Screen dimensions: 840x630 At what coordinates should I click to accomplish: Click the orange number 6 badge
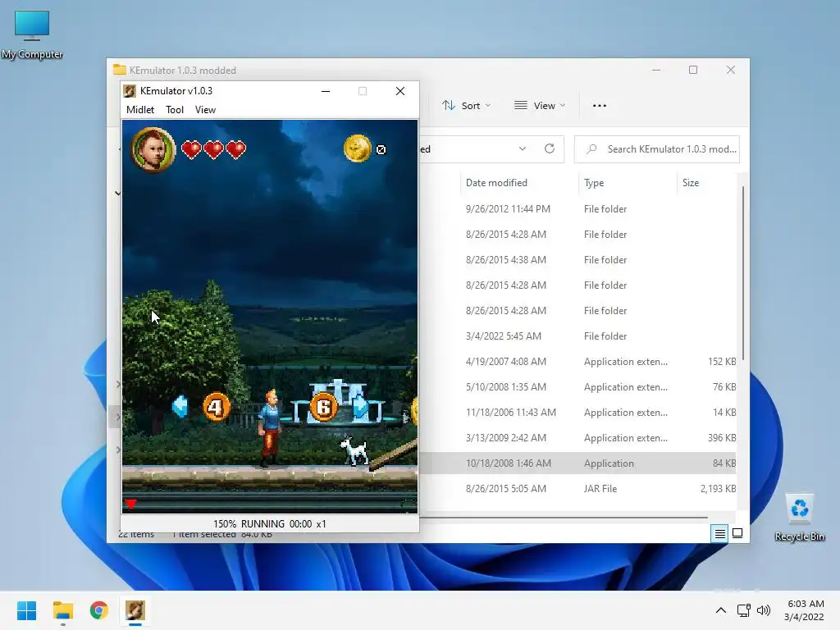coord(323,407)
